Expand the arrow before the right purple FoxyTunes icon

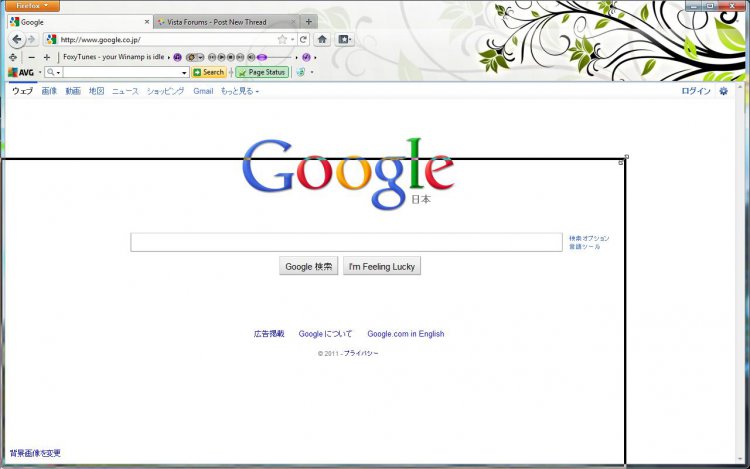coord(297,57)
